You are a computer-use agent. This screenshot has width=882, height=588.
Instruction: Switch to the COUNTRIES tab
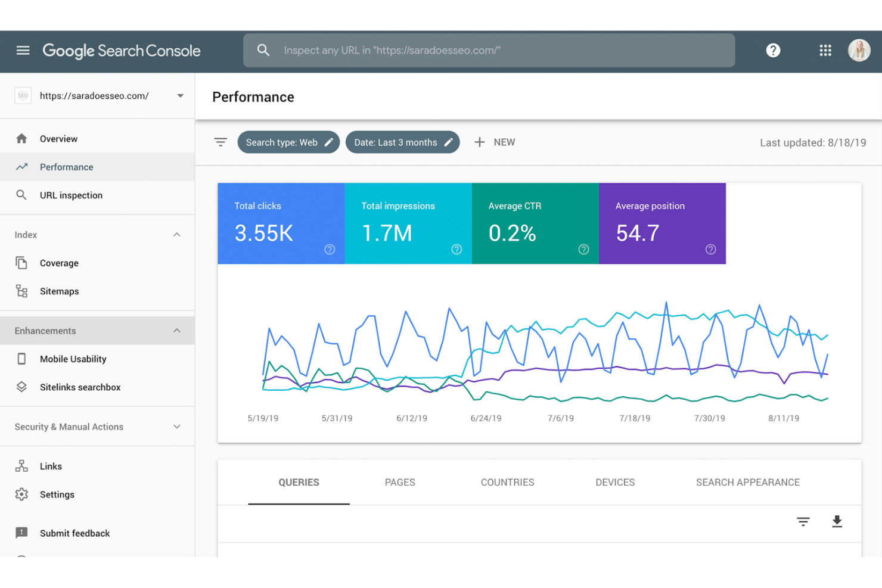[507, 483]
